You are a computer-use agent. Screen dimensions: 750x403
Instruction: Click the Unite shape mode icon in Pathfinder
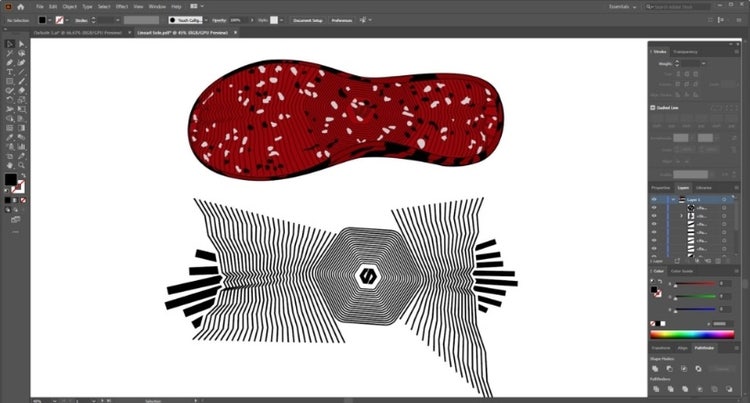655,369
